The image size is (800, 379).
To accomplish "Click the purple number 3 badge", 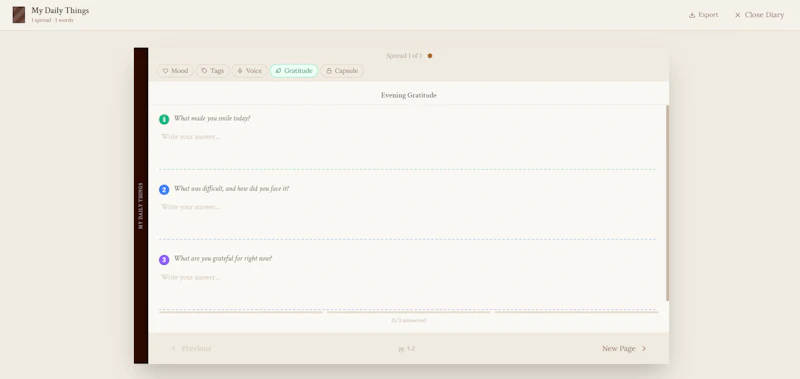I will point(164,260).
